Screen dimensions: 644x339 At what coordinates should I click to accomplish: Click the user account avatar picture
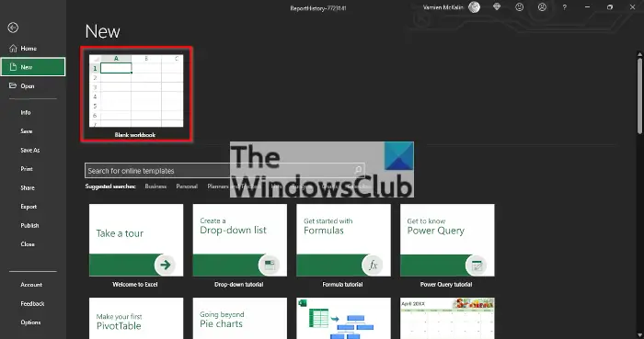pyautogui.click(x=475, y=7)
